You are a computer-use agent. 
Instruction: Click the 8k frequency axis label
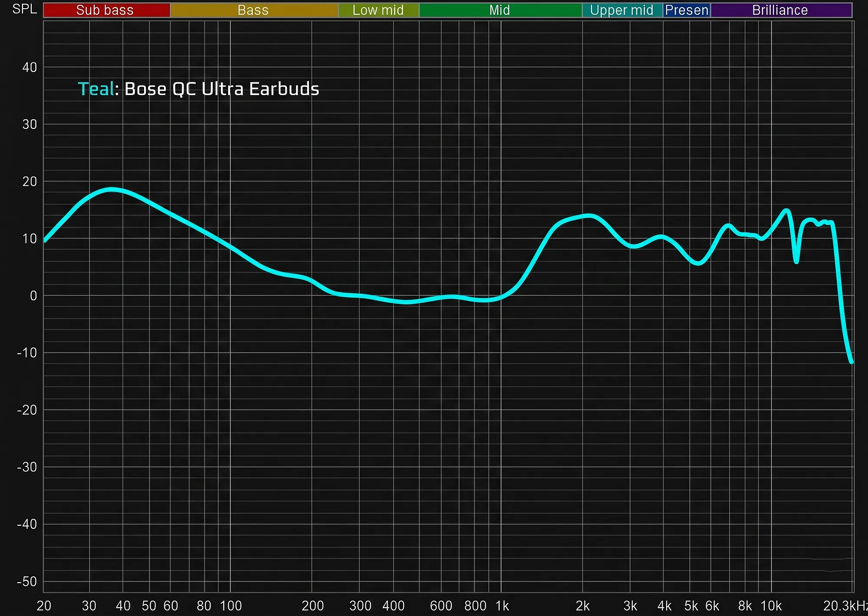click(x=745, y=606)
